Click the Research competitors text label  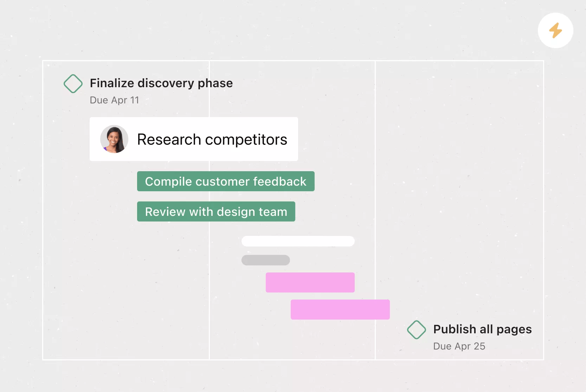(212, 140)
